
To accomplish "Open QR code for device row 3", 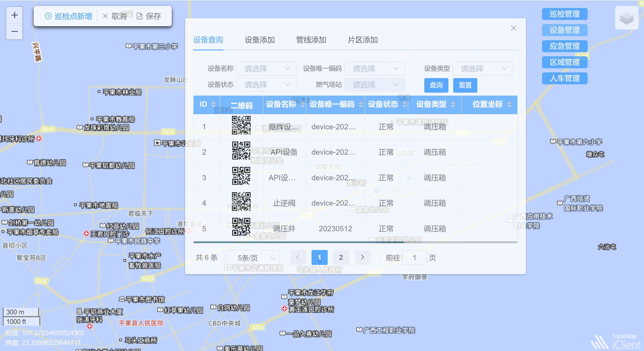I will 241,176.
